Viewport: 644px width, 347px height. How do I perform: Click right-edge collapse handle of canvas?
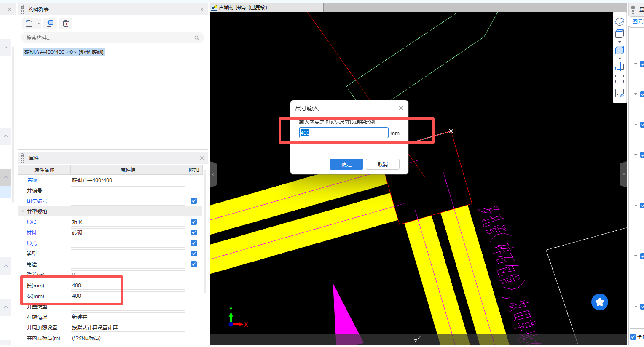click(x=623, y=174)
